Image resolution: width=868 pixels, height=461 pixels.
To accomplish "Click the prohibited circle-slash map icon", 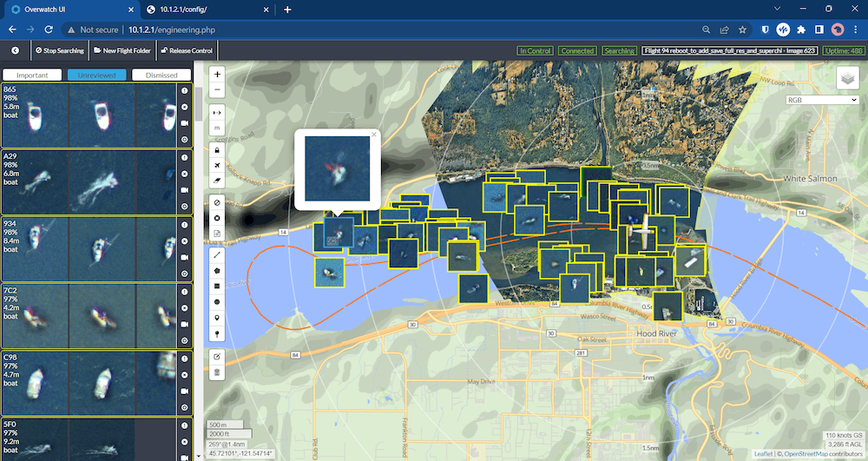I will coord(217,202).
